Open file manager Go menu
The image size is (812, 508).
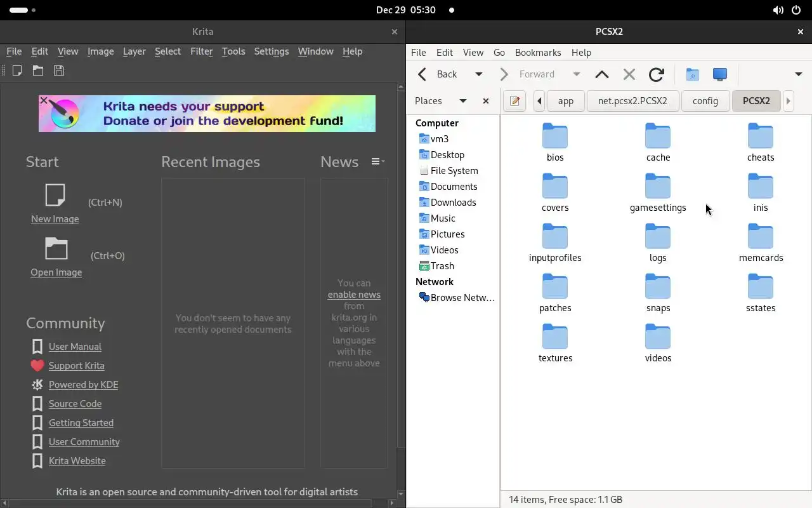point(499,53)
